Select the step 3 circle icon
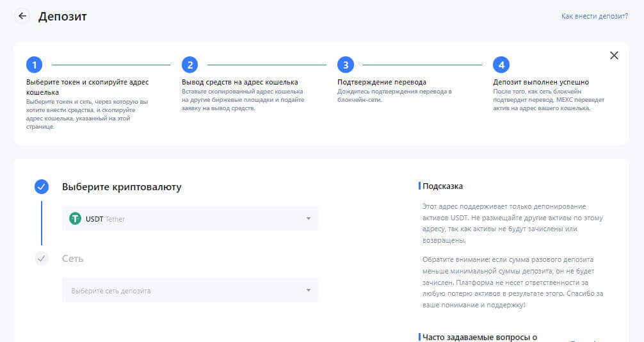 coord(345,65)
